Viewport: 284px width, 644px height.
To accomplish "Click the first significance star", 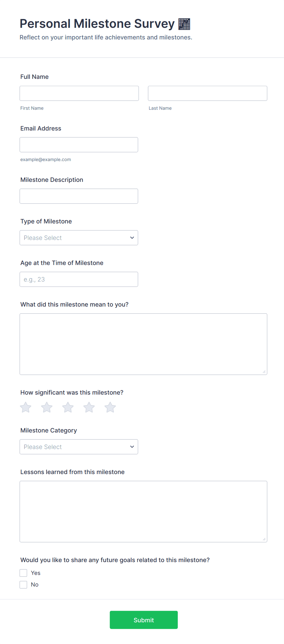I will point(26,407).
